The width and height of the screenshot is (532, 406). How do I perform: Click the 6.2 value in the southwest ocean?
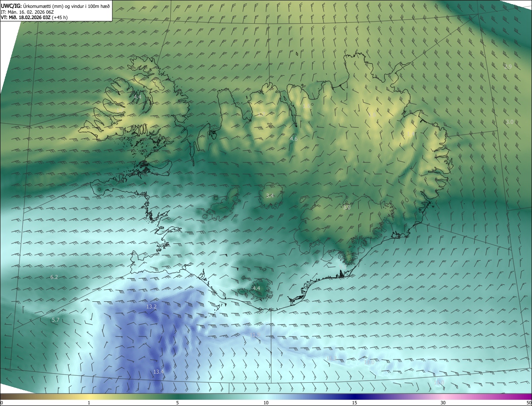coord(54,277)
